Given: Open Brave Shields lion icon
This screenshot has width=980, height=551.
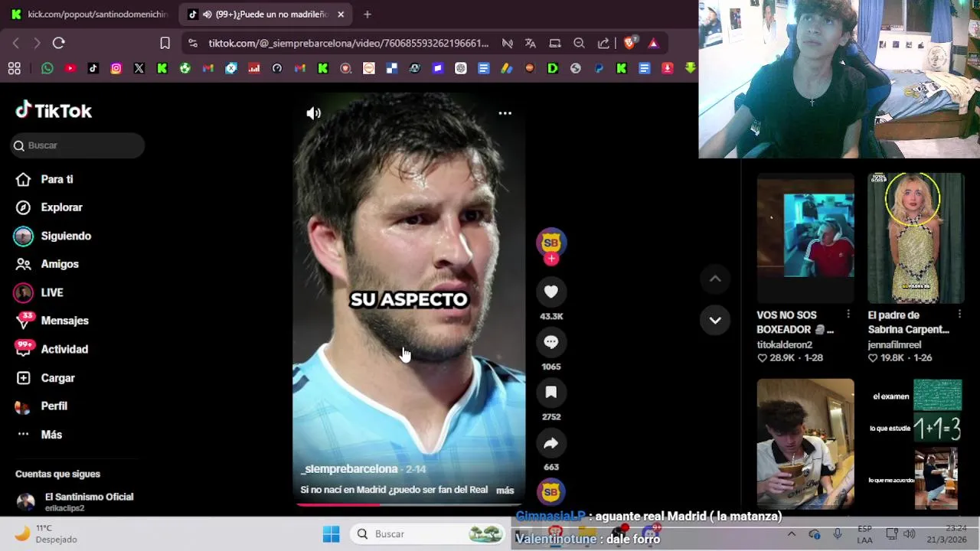Looking at the screenshot, I should 629,44.
